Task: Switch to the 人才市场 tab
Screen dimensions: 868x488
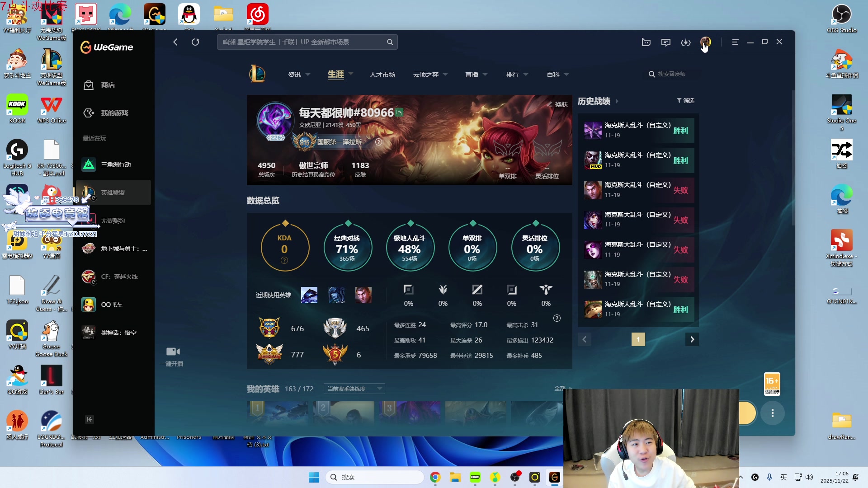Action: pos(382,75)
